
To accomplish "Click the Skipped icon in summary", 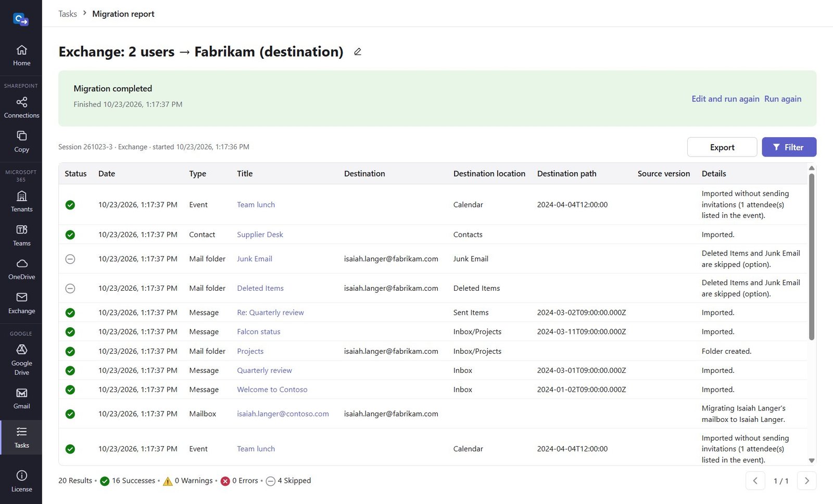I will tap(270, 481).
